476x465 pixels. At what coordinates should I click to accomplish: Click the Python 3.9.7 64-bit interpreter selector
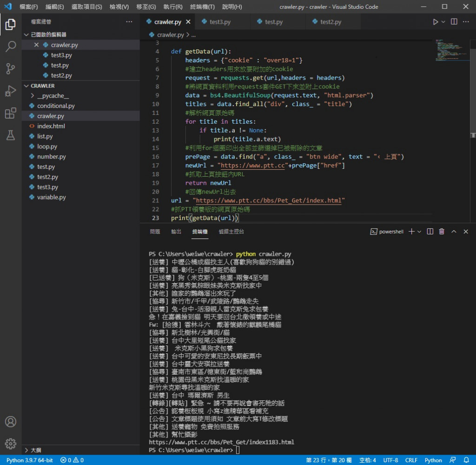click(29, 460)
